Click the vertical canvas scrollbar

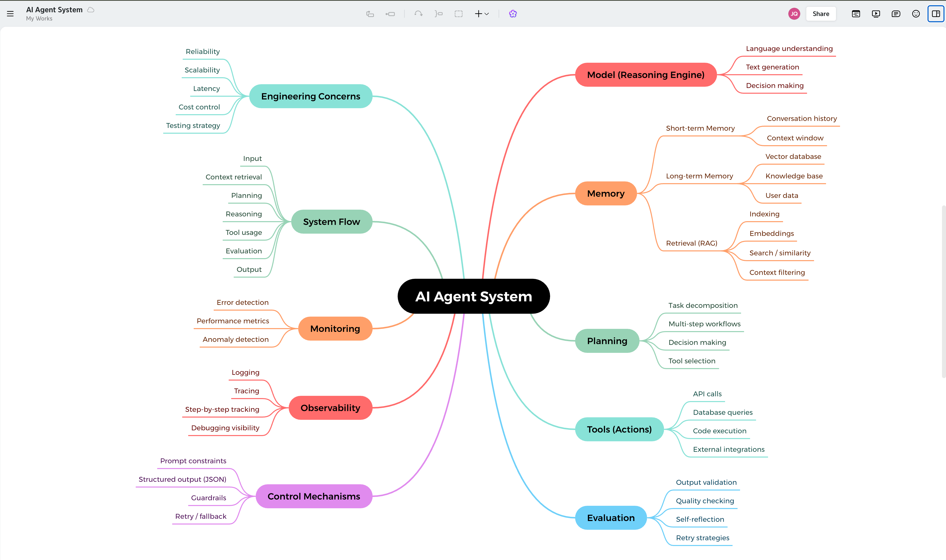tap(943, 291)
